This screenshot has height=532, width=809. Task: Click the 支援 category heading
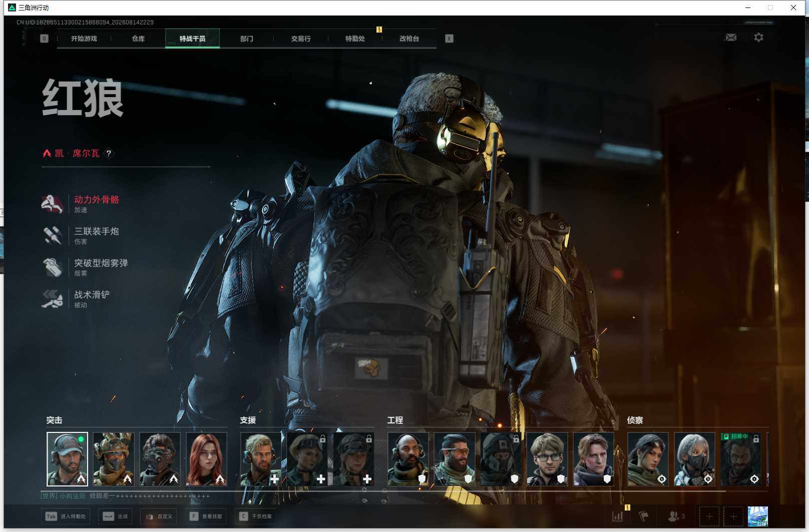click(248, 420)
